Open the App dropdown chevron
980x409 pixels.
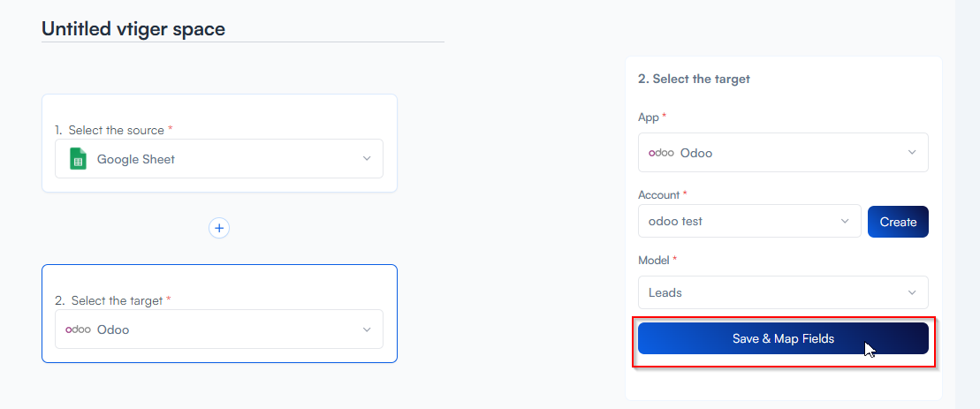coord(912,153)
